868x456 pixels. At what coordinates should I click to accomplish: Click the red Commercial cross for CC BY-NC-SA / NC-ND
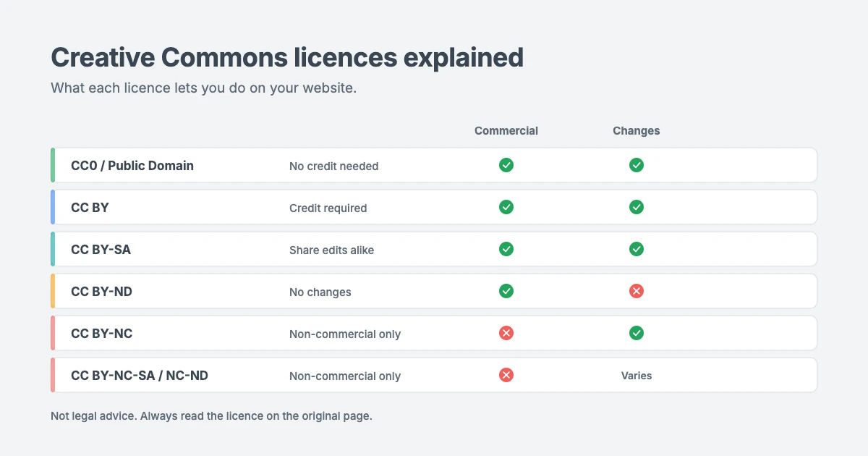[x=506, y=375]
